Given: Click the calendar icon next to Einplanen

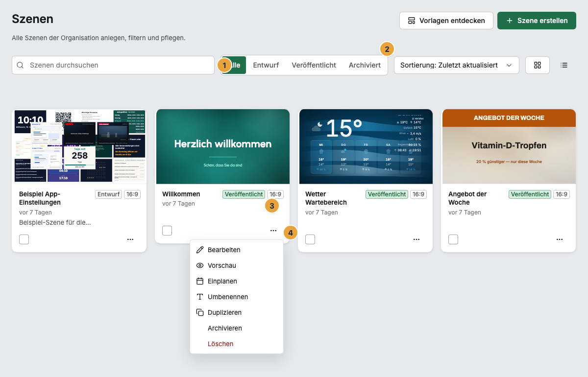Looking at the screenshot, I should (x=200, y=281).
